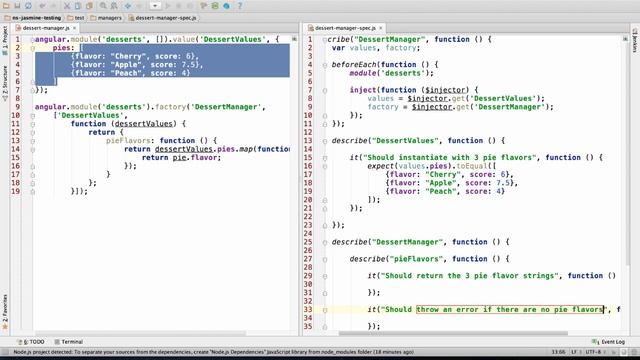Open the run configuration dropdown
Image resolution: width=640 pixels, height=360 pixels.
(x=155, y=6)
